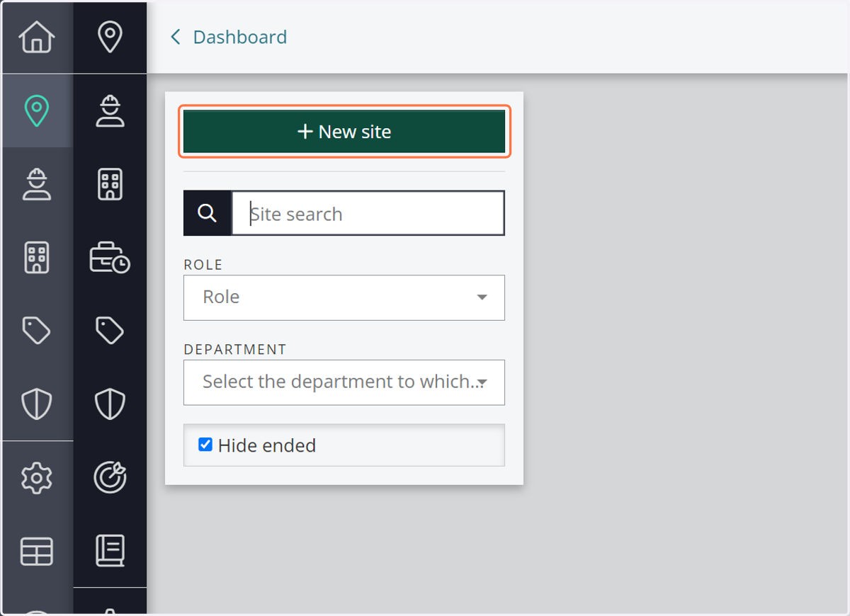
Task: Open the target with arrow icon
Action: click(110, 478)
